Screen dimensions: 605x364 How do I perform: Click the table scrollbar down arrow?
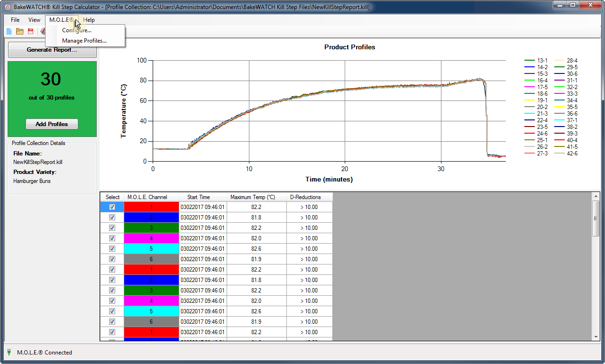point(596,337)
